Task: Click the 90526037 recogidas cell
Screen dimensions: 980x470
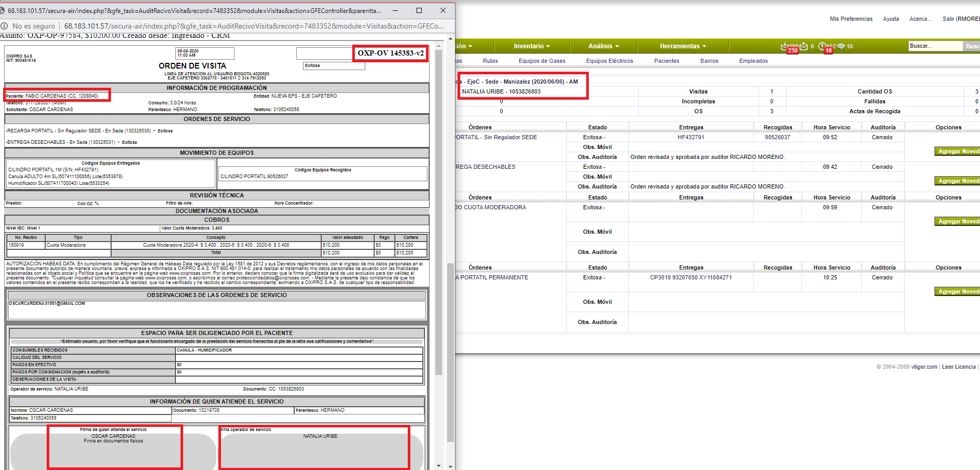Action: coord(777,137)
